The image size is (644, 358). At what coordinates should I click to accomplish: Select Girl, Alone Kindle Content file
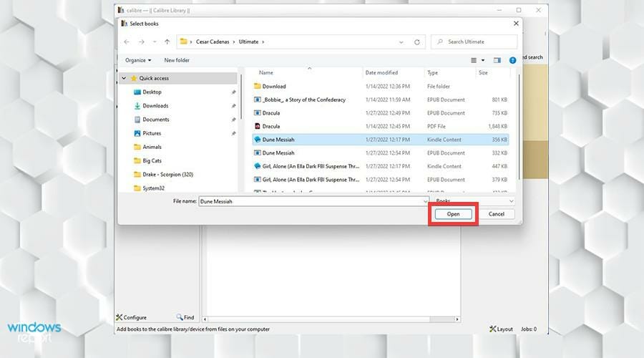tap(380, 166)
